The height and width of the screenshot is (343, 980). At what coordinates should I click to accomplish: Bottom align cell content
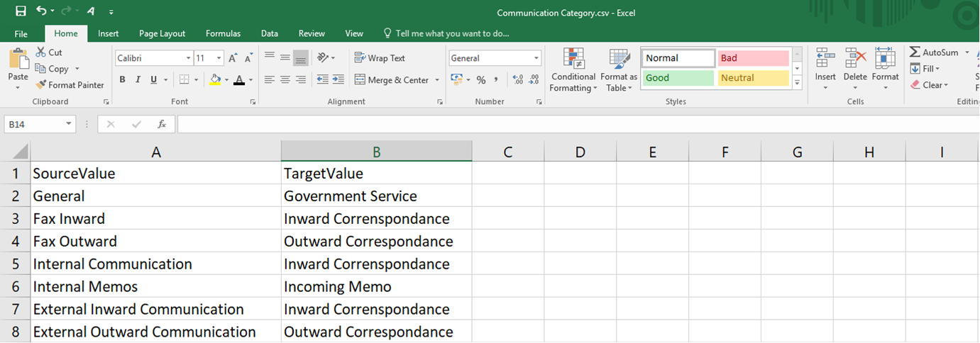[x=300, y=57]
